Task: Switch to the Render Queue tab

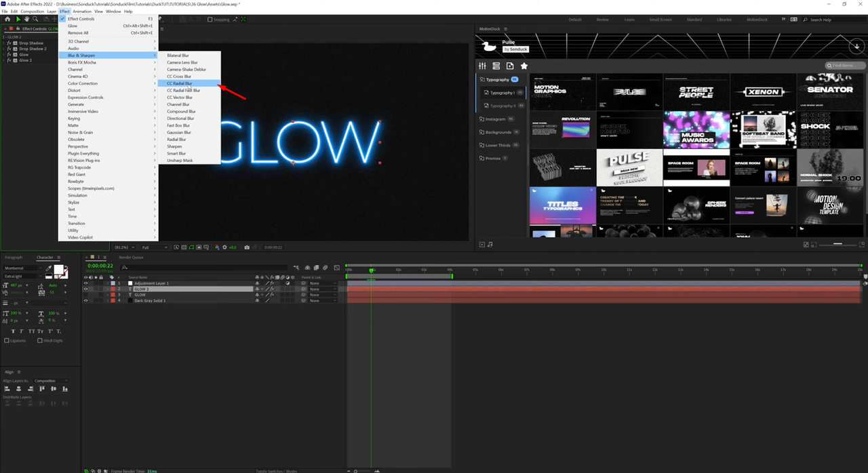Action: pos(131,258)
